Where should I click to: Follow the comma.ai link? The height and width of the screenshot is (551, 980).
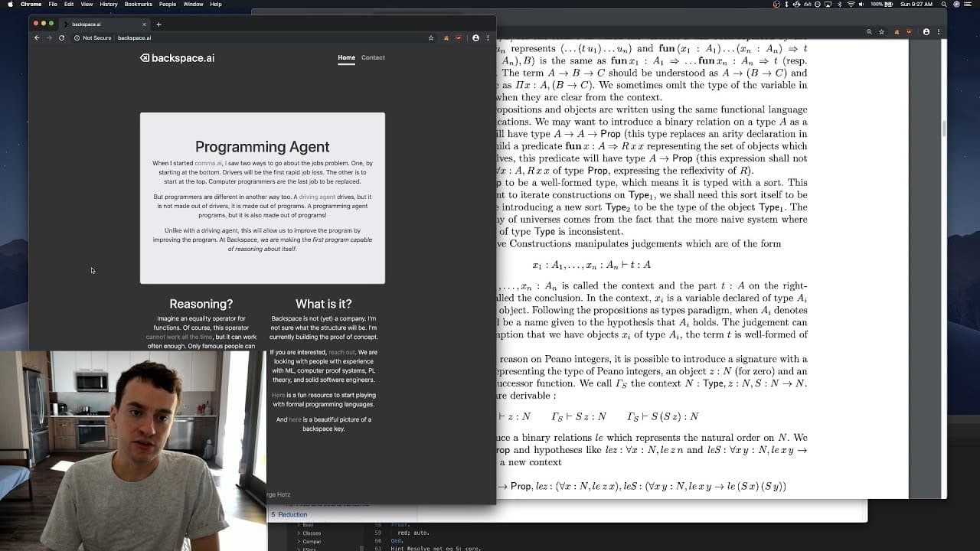(208, 163)
